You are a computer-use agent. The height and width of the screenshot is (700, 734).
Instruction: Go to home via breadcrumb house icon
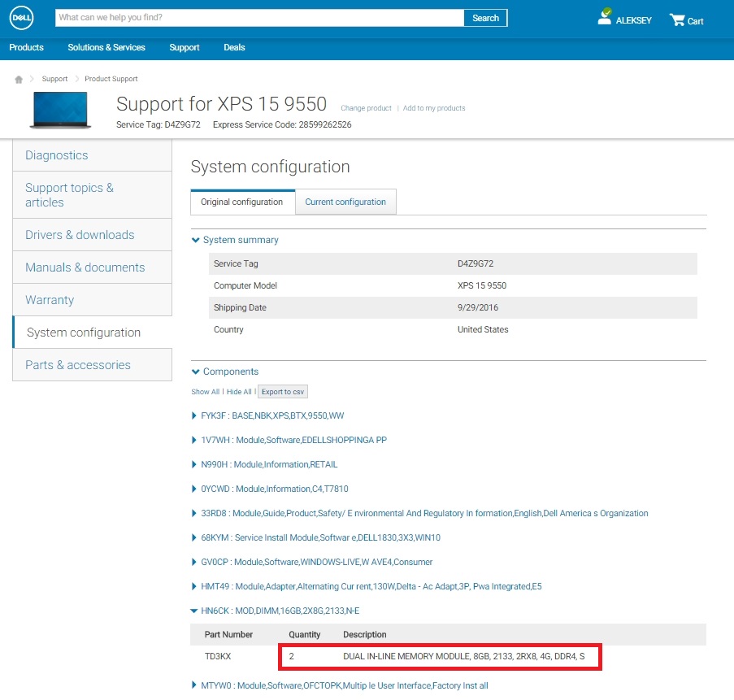click(19, 79)
